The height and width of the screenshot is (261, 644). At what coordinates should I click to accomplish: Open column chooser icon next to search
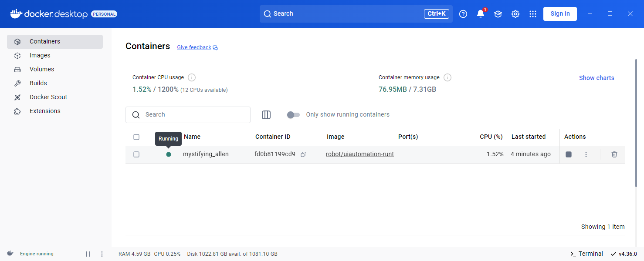(266, 115)
